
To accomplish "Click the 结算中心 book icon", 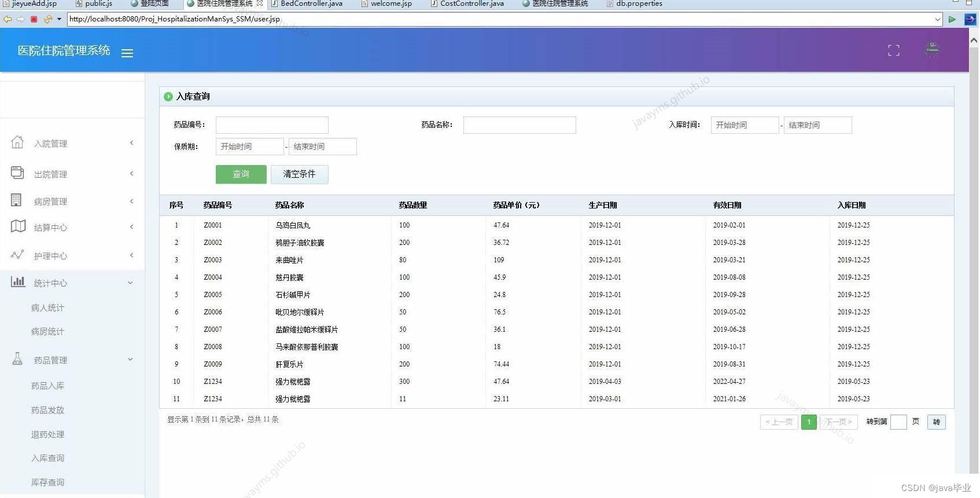I will point(18,226).
